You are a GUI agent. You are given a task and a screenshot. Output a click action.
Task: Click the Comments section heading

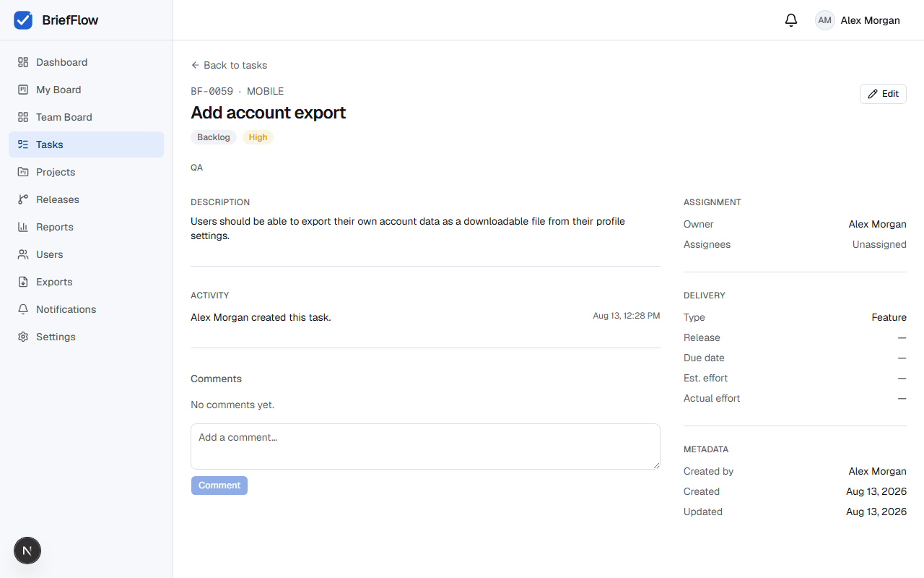(216, 379)
